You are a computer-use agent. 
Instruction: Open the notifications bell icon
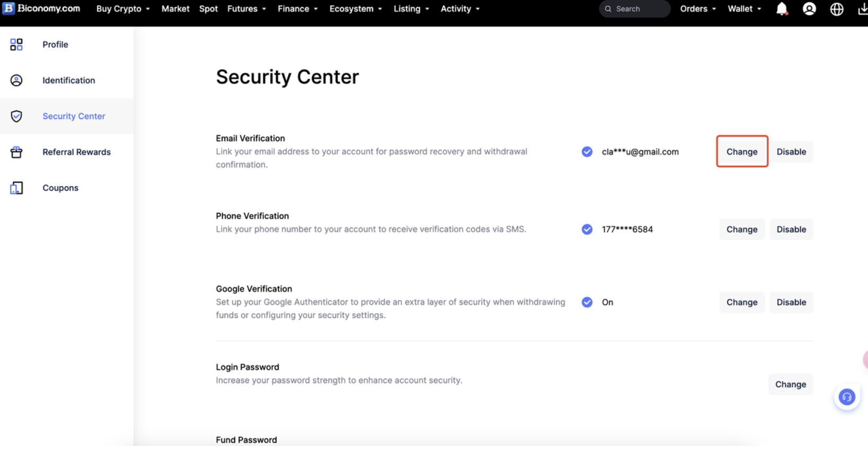pyautogui.click(x=782, y=9)
